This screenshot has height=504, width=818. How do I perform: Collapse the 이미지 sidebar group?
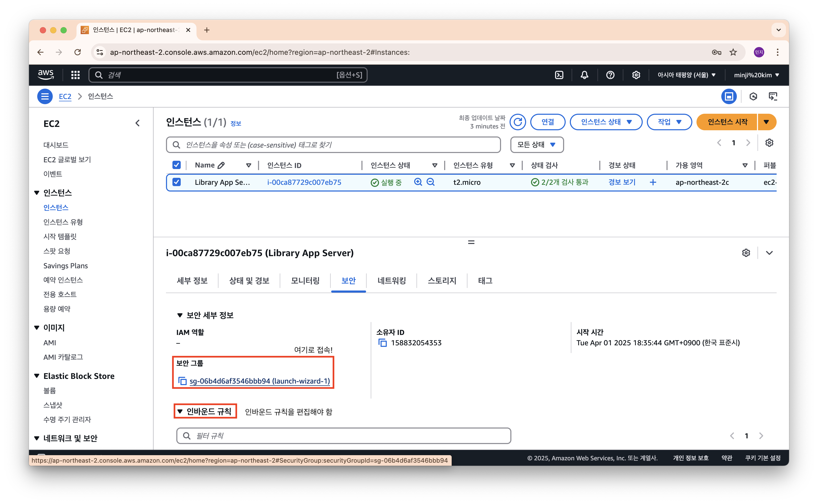pos(37,328)
